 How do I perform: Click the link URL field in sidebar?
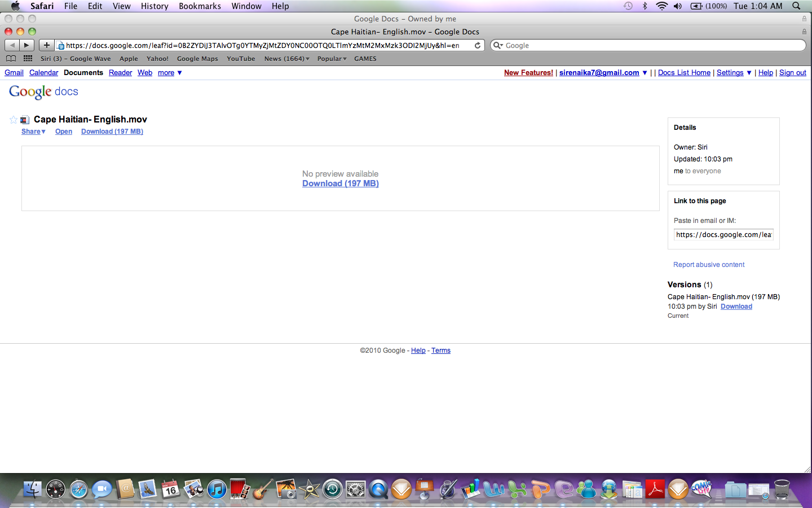click(723, 235)
